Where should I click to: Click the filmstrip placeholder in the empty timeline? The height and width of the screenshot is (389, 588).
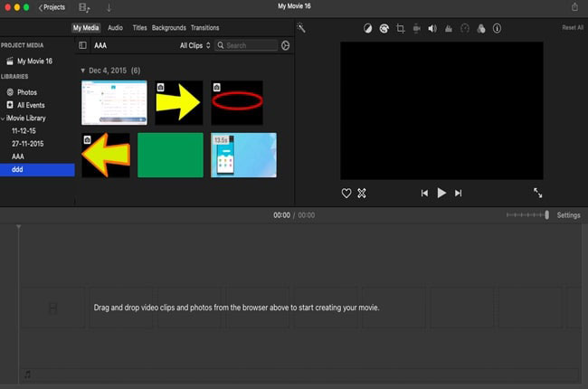click(x=52, y=308)
